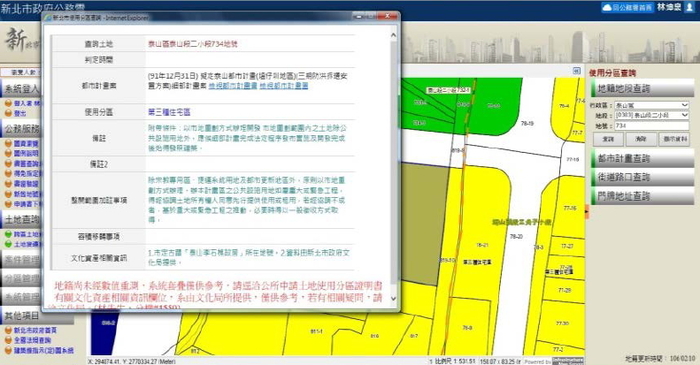Open the 檢視都市計畫書 link in the popup
Screen dimensions: 700x365
[233, 86]
